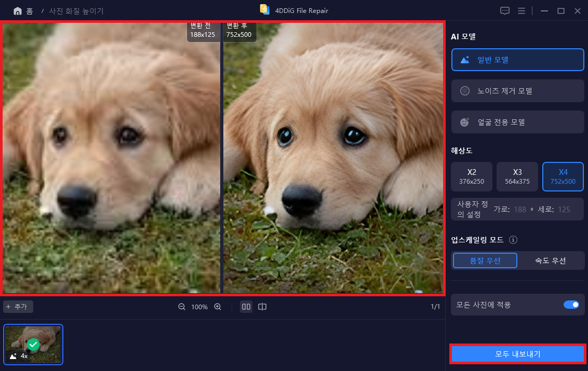Image resolution: width=588 pixels, height=371 pixels.
Task: Click the 1/1 page counter
Action: click(x=435, y=307)
